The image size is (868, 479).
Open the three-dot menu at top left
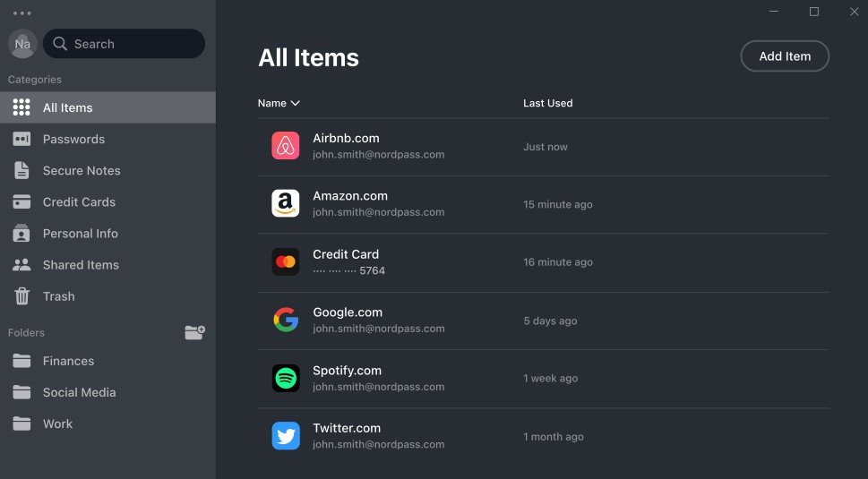[22, 13]
